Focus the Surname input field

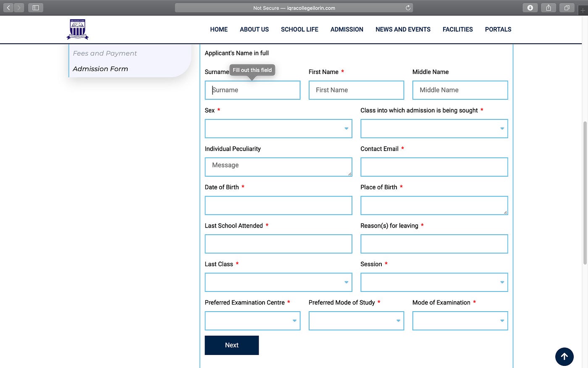(x=252, y=90)
